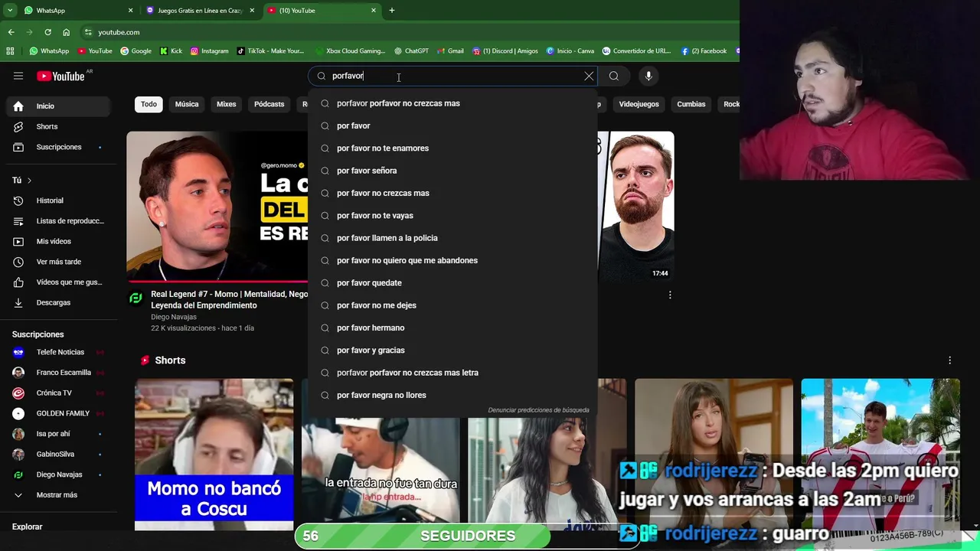The image size is (980, 551).
Task: Select the "Cumbias" filter chip
Action: 691,104
